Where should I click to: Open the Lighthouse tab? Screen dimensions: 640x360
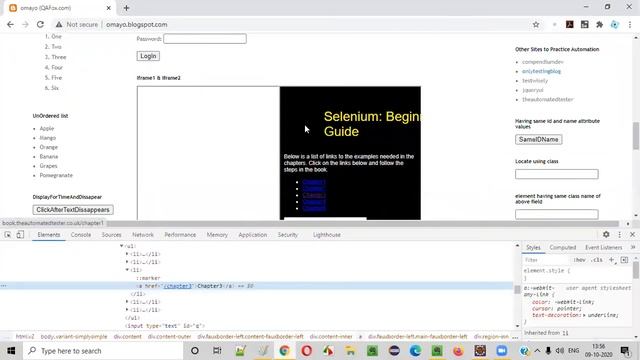click(327, 235)
